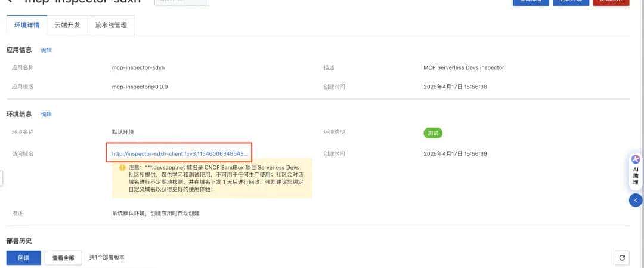
Task: Click the devsapp.net domain warning notice text
Action: click(215, 178)
